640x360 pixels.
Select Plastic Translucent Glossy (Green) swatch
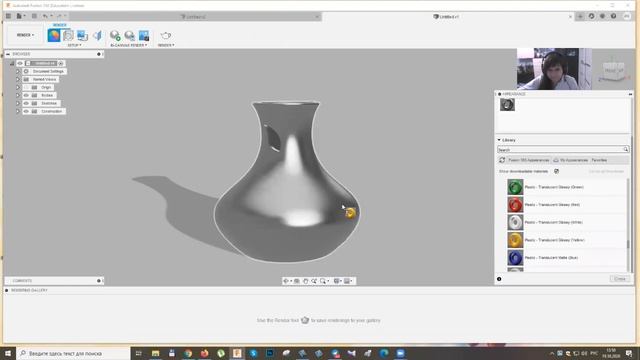(x=515, y=187)
